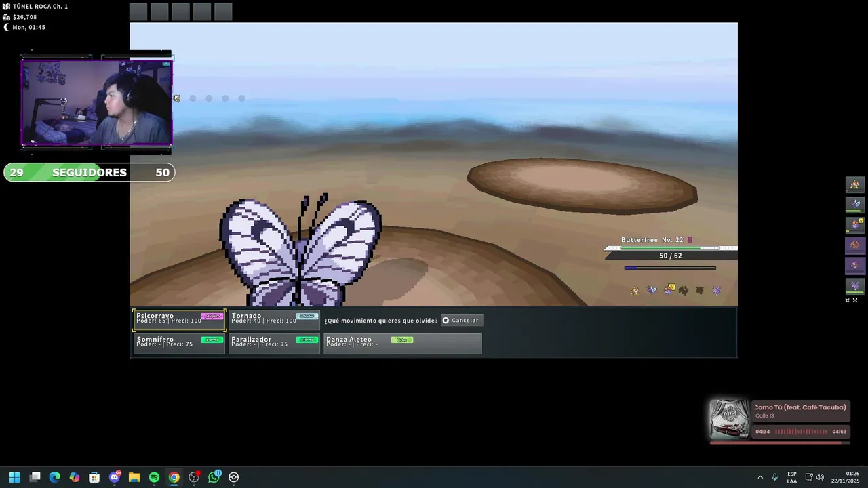Image resolution: width=868 pixels, height=488 pixels.
Task: Click the volume speaker tray icon
Action: [x=820, y=477]
